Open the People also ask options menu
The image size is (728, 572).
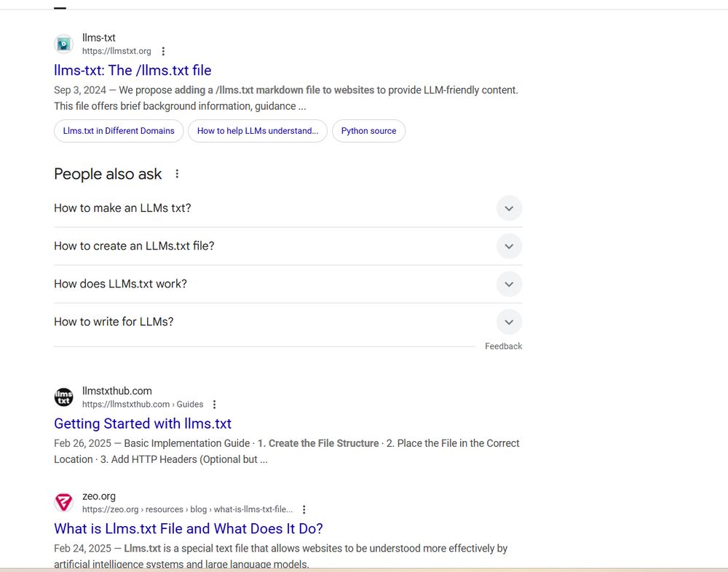(x=177, y=174)
